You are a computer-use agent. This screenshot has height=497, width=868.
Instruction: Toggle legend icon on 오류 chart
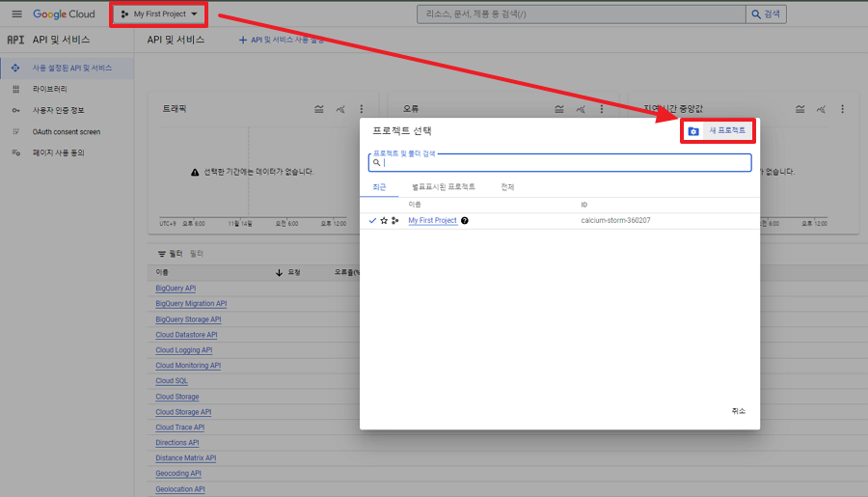559,109
